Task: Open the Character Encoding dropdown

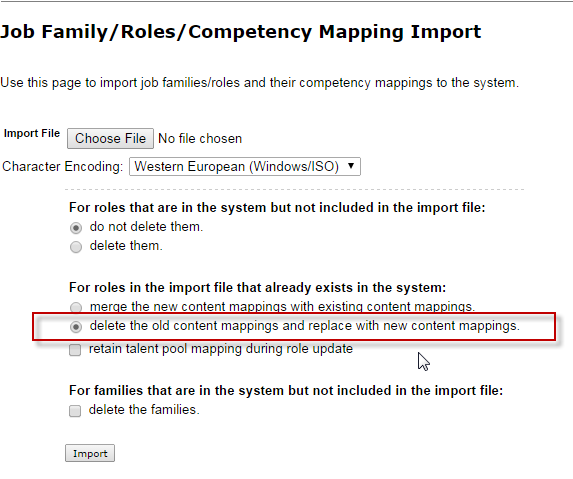Action: click(x=245, y=167)
